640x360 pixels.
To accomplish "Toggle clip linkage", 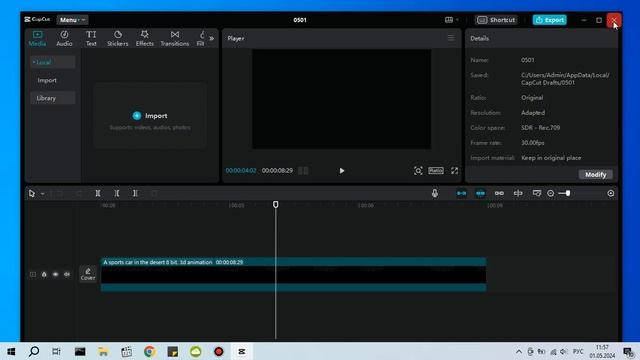I will point(499,193).
